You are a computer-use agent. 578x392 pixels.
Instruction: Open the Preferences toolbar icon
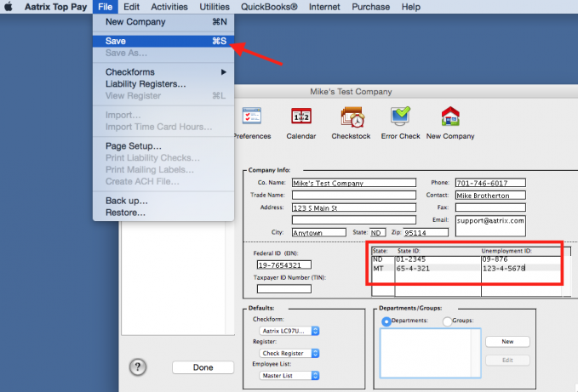click(252, 118)
